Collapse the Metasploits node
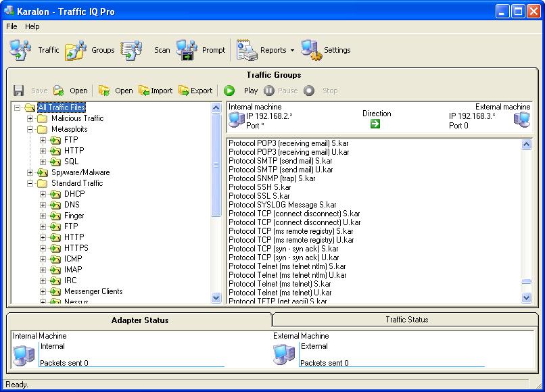Image resolution: width=545 pixels, height=392 pixels. [30, 129]
